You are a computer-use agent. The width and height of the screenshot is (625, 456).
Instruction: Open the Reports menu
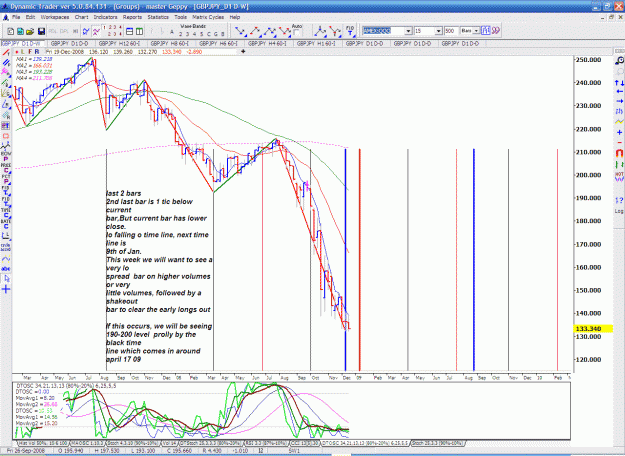pos(132,17)
